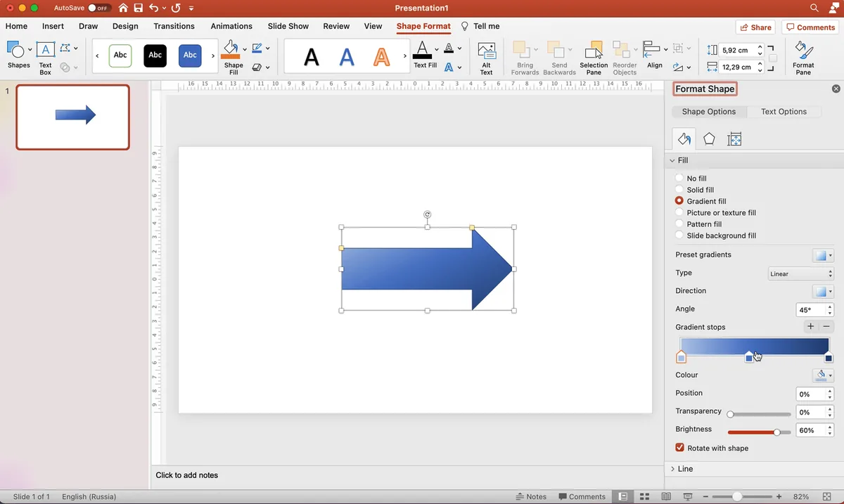
Task: Open the Insert tab
Action: (x=53, y=26)
